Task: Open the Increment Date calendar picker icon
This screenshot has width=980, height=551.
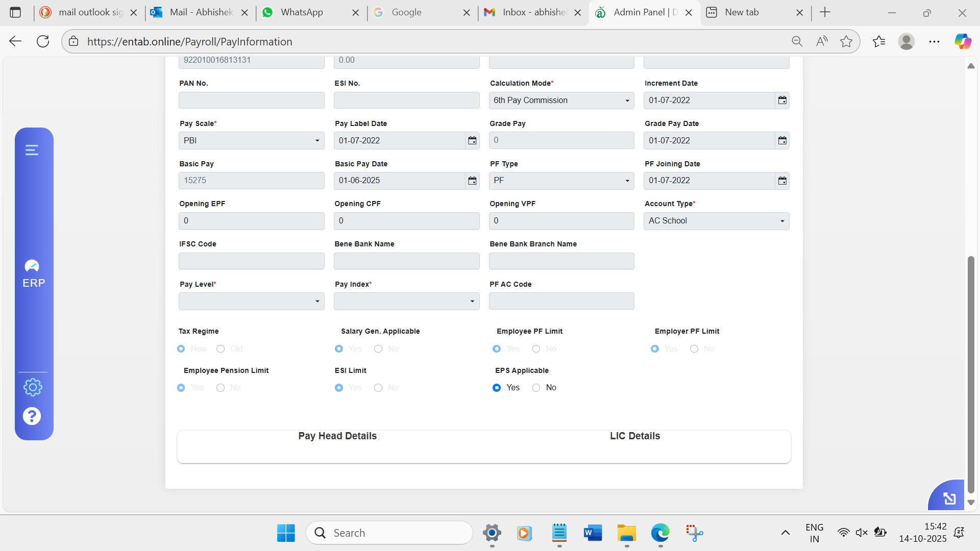Action: point(782,101)
